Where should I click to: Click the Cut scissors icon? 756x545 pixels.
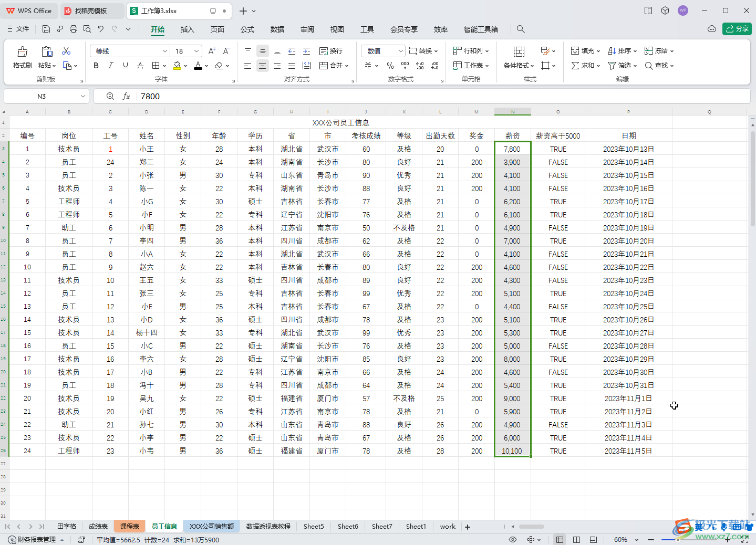coord(66,51)
